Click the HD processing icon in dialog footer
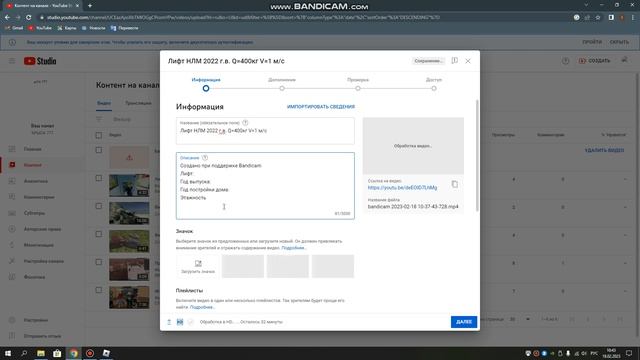Viewport: 640px width, 360px height. 180,322
